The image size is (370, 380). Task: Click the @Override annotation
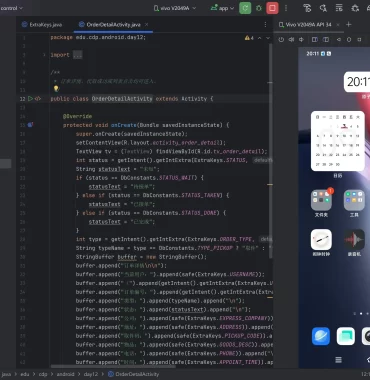tap(77, 116)
